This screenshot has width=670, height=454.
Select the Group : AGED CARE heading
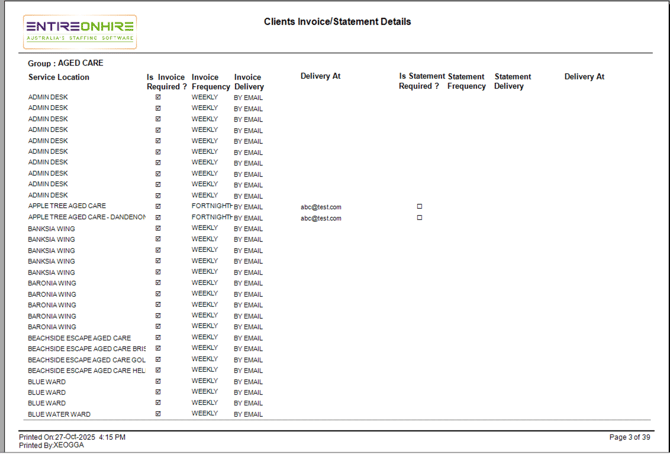coord(65,63)
